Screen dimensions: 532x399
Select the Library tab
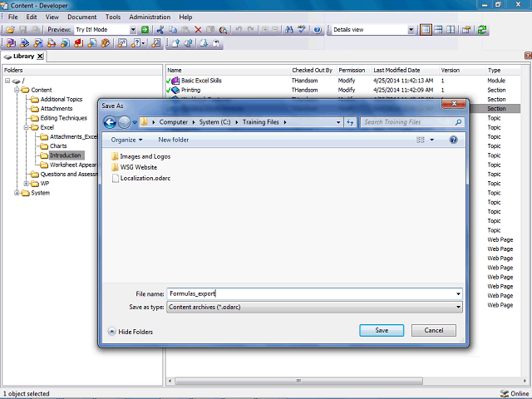(23, 57)
